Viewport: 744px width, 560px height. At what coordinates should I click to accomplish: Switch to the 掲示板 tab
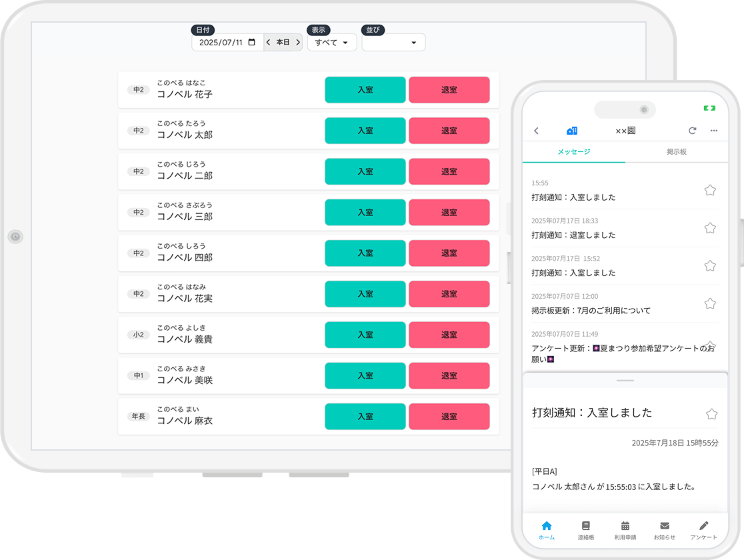pos(677,152)
